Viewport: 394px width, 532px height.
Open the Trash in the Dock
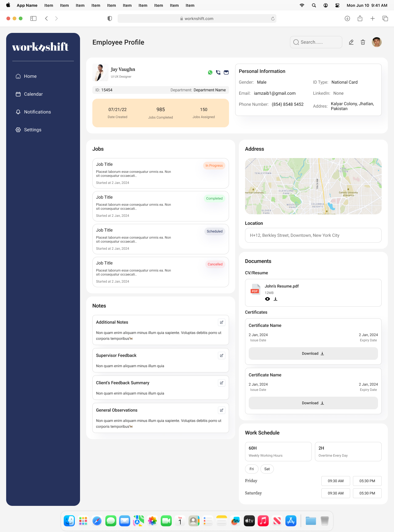click(x=325, y=521)
